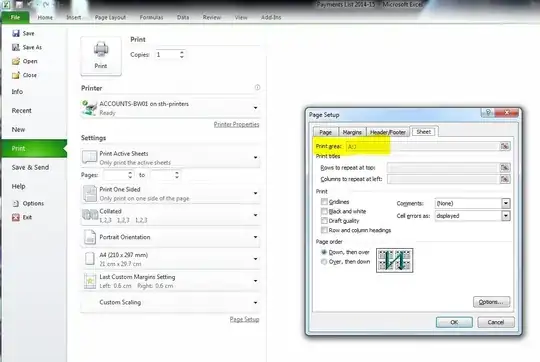The image size is (540, 362).
Task: Enable the Draft quality checkbox
Action: point(324,220)
